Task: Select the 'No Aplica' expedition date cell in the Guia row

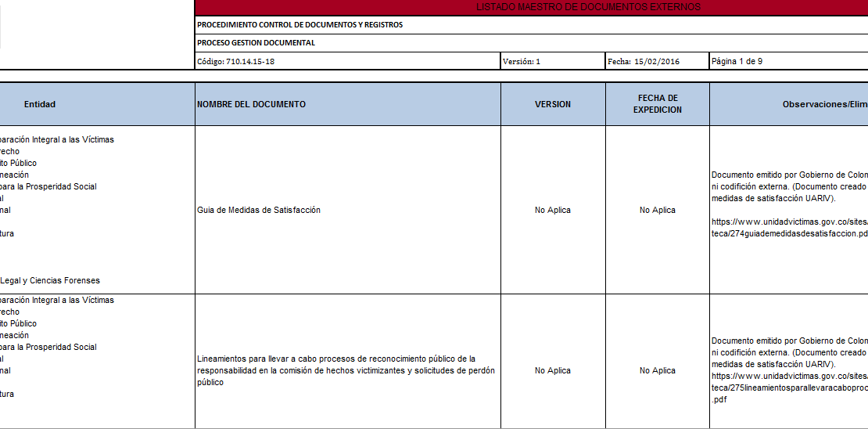Action: [x=657, y=210]
